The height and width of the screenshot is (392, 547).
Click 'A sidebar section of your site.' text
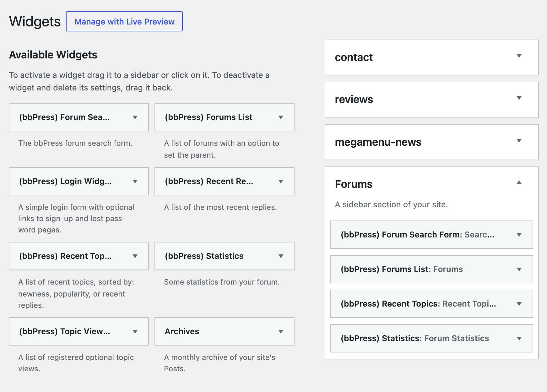pyautogui.click(x=391, y=204)
